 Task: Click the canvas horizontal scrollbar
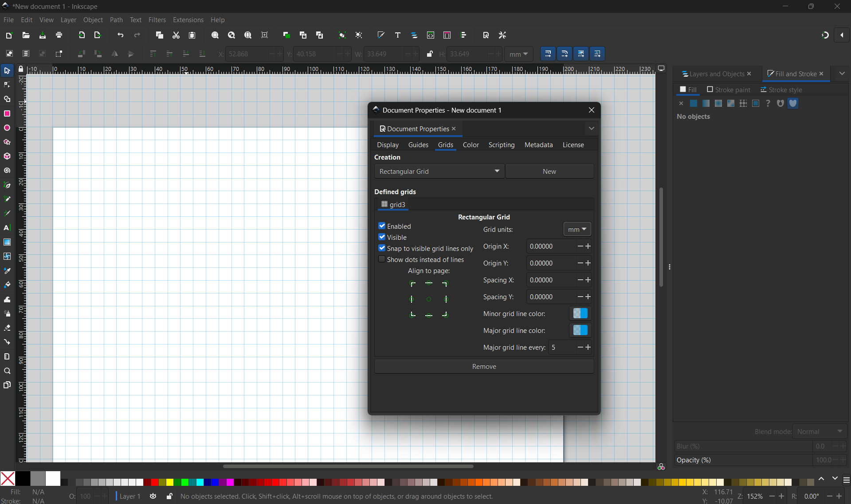[348, 466]
